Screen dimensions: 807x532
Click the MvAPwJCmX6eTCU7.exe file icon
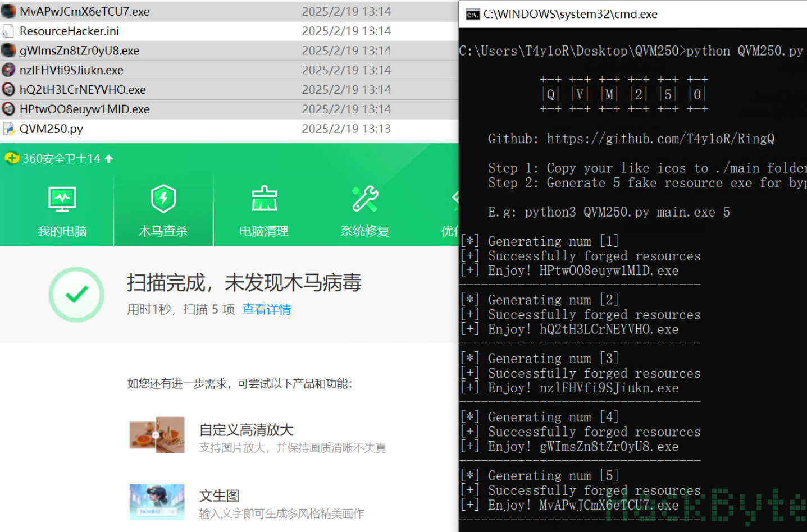[8, 11]
